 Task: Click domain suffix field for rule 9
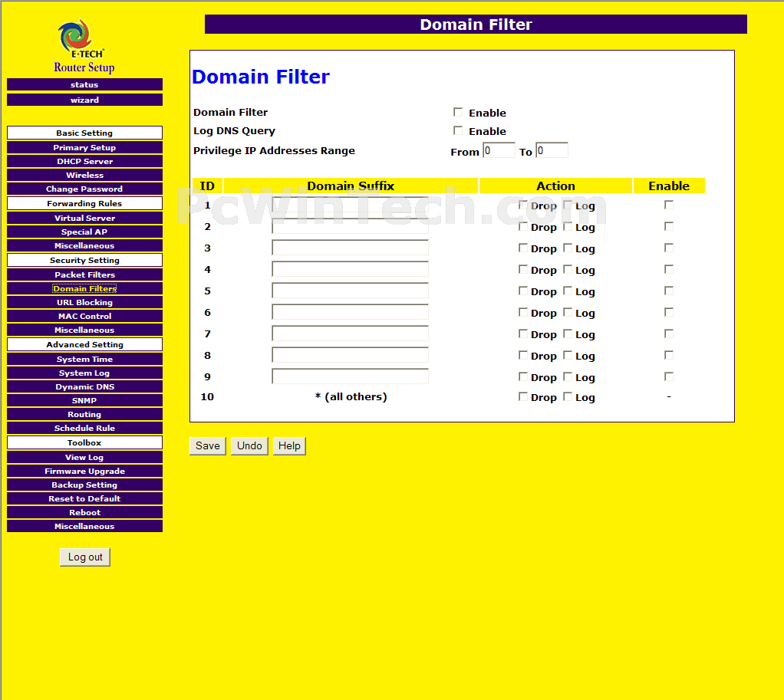[350, 376]
